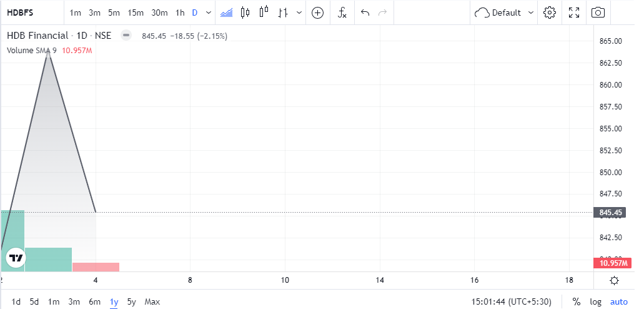This screenshot has height=309, width=644.
Task: Redo the last chart action
Action: click(382, 13)
